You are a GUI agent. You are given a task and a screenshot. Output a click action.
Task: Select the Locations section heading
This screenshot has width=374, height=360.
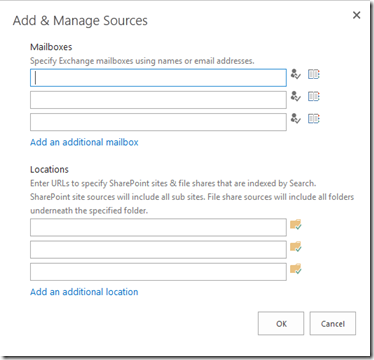(49, 169)
